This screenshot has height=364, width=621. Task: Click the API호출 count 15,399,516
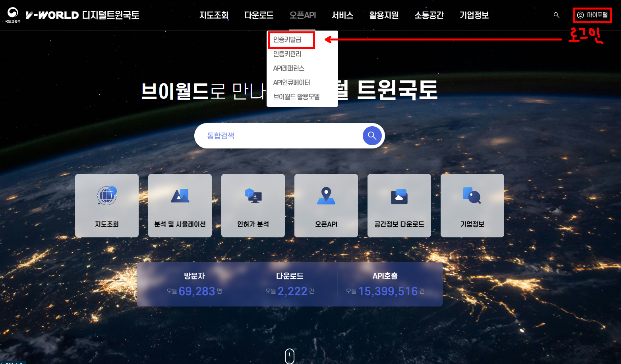[388, 291]
